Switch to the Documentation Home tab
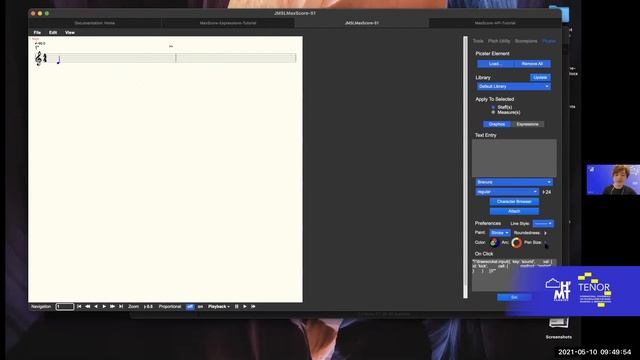Viewport: 640px width, 360px height. [95, 23]
